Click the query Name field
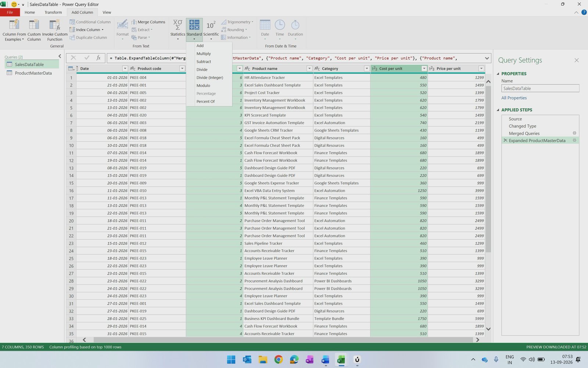Screen dimensions: 588x368 pos(540,88)
